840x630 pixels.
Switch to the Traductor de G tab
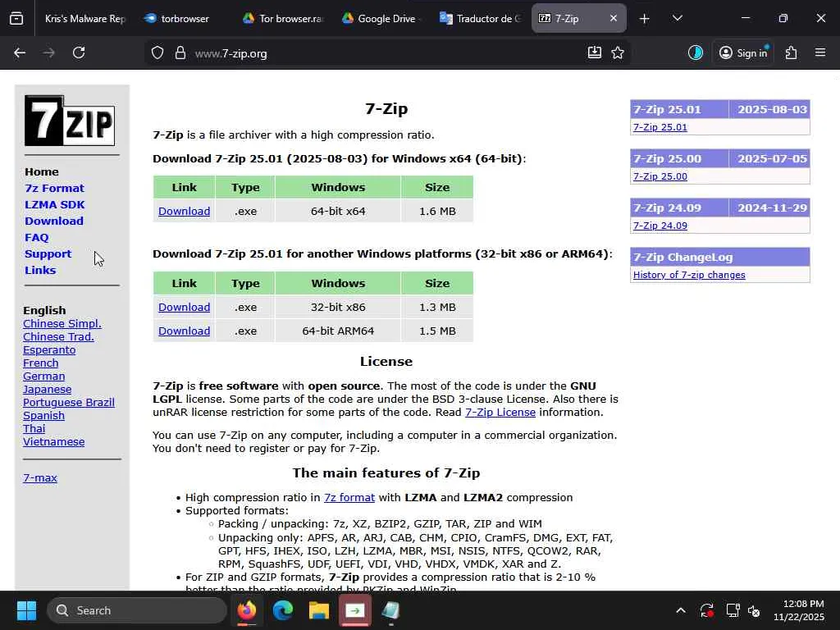[x=481, y=19]
